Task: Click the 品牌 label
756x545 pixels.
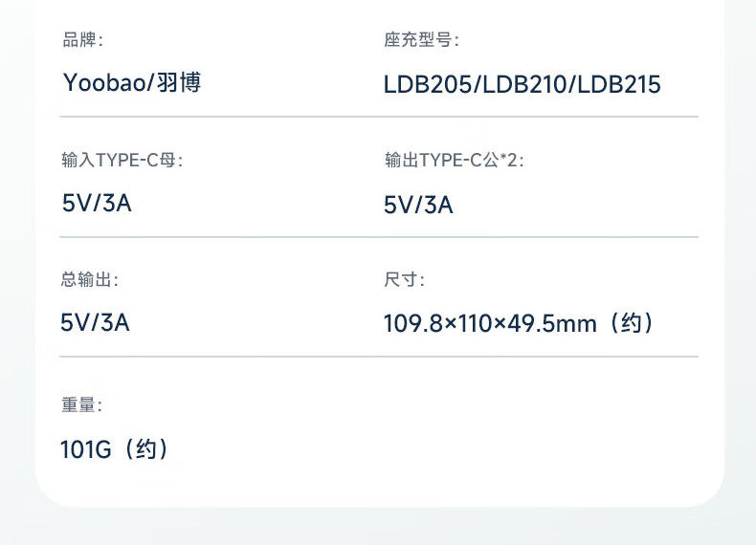Action: click(x=81, y=40)
